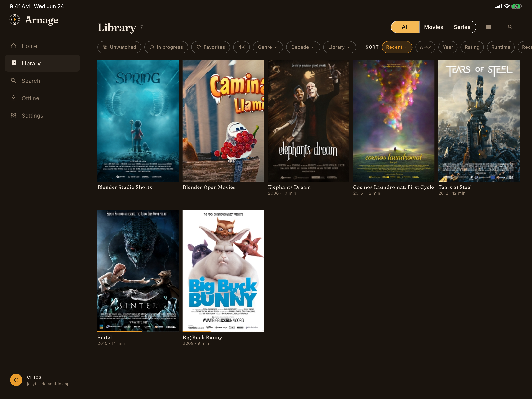Sort by Runtime
Viewport: 532px width, 399px height.
click(x=501, y=47)
